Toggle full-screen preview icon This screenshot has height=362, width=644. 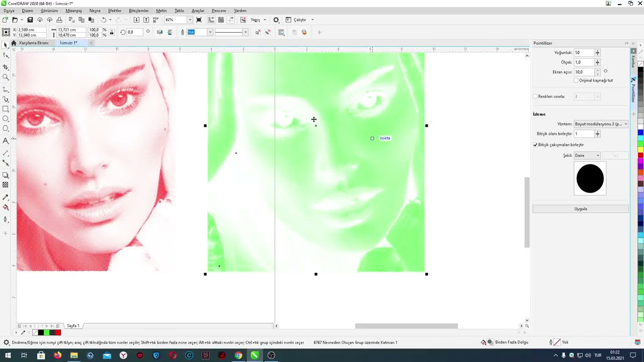point(199,20)
